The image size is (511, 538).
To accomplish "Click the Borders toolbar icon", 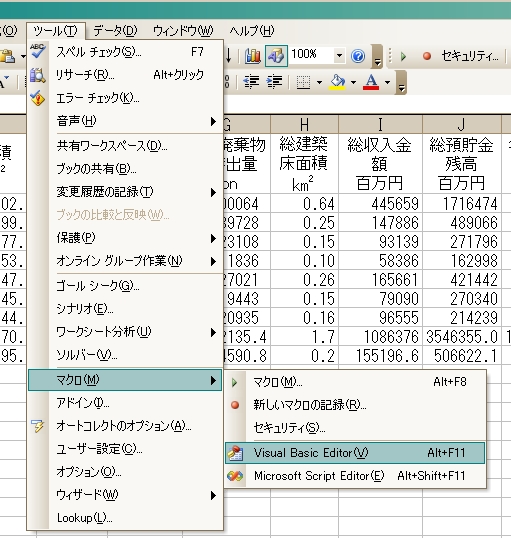I will tap(303, 82).
